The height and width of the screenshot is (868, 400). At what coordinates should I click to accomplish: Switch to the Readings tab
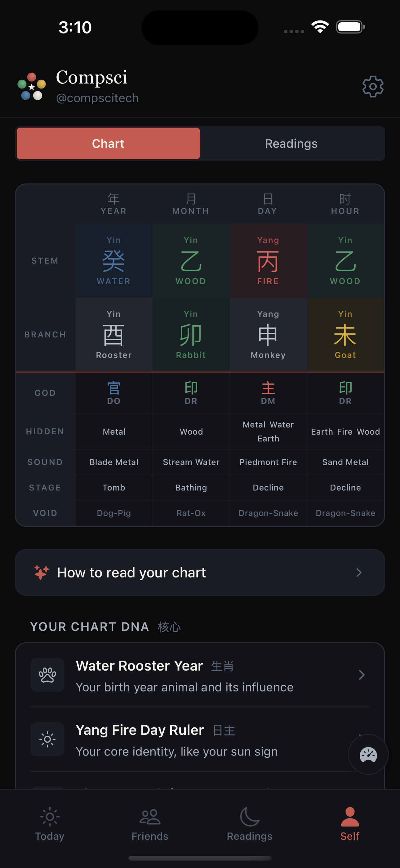point(291,143)
